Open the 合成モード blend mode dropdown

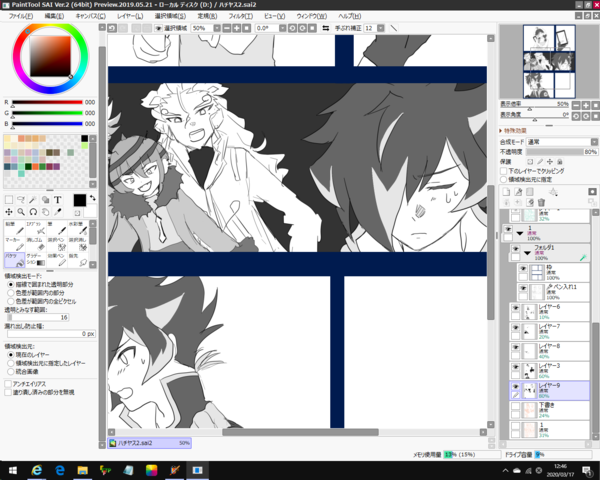[562, 142]
